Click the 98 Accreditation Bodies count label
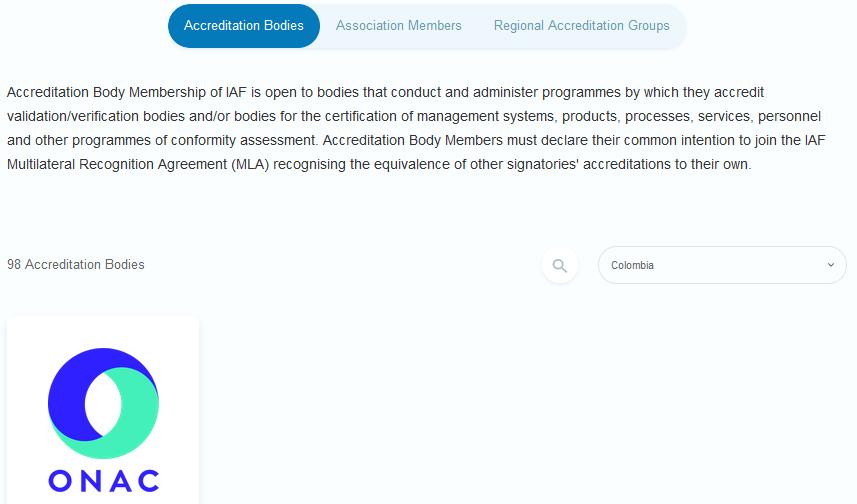The image size is (857, 504). coord(76,265)
